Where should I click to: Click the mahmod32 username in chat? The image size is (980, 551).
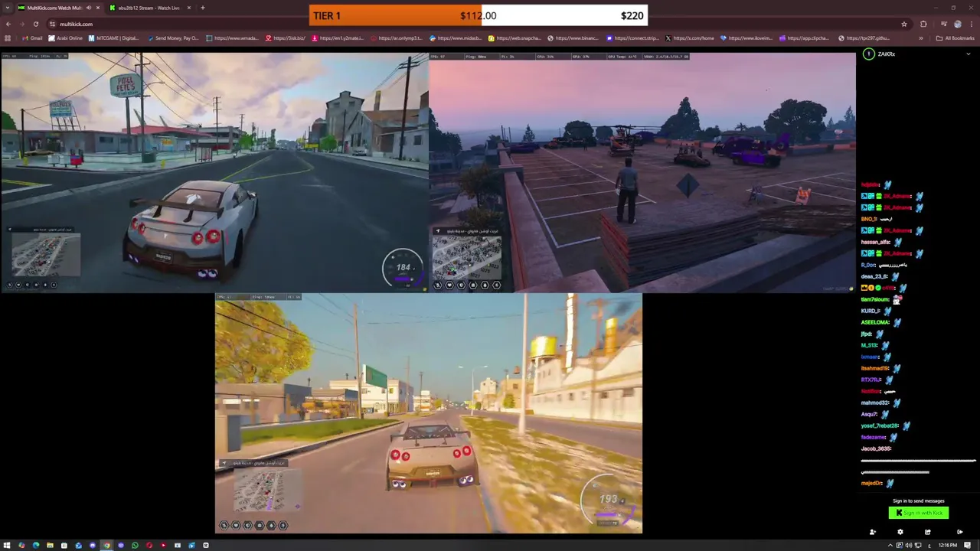pyautogui.click(x=874, y=403)
